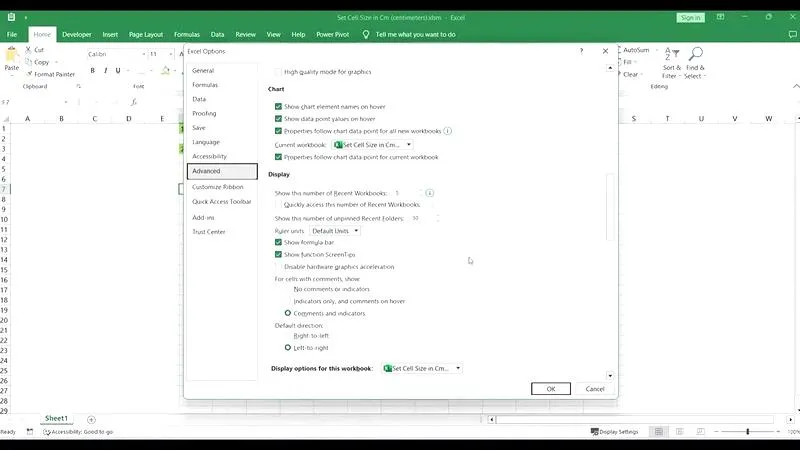Image resolution: width=800 pixels, height=450 pixels.
Task: Toggle Properties follow chart data point for all new workbooks
Action: pyautogui.click(x=278, y=131)
